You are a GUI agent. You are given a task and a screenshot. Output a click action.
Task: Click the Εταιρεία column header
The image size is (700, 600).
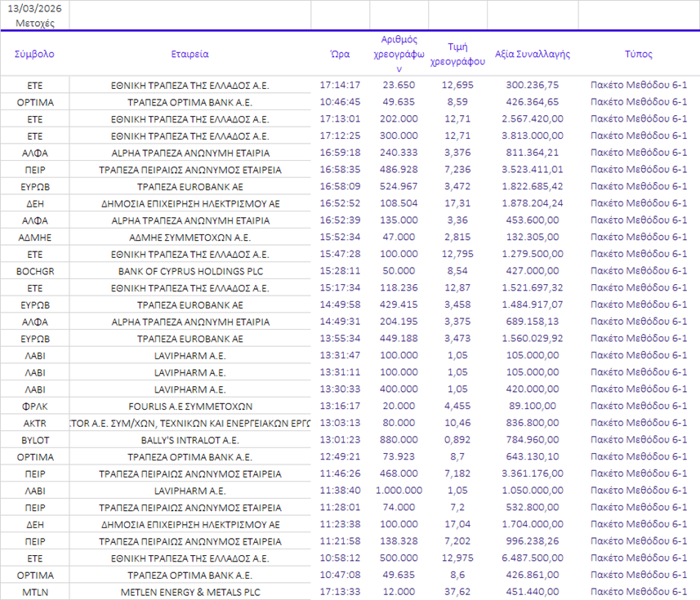[189, 54]
